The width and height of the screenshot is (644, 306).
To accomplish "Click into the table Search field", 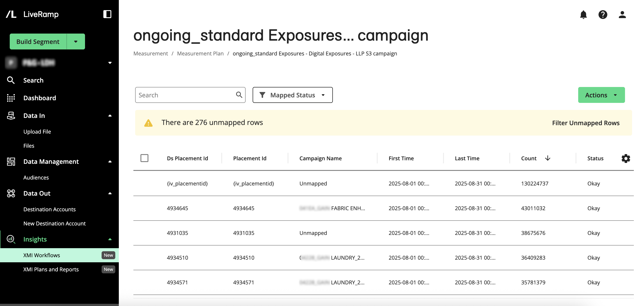I will click(185, 95).
